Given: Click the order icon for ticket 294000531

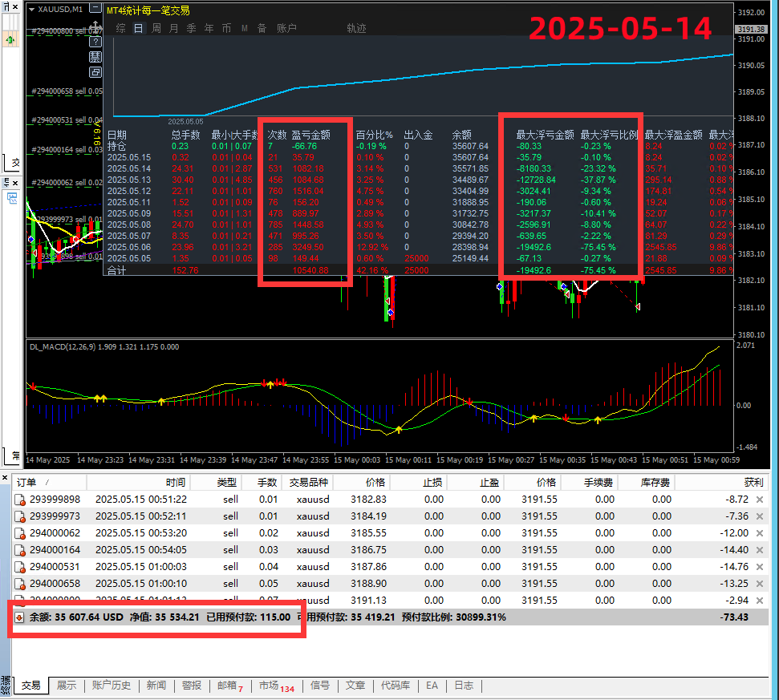Looking at the screenshot, I should (20, 567).
